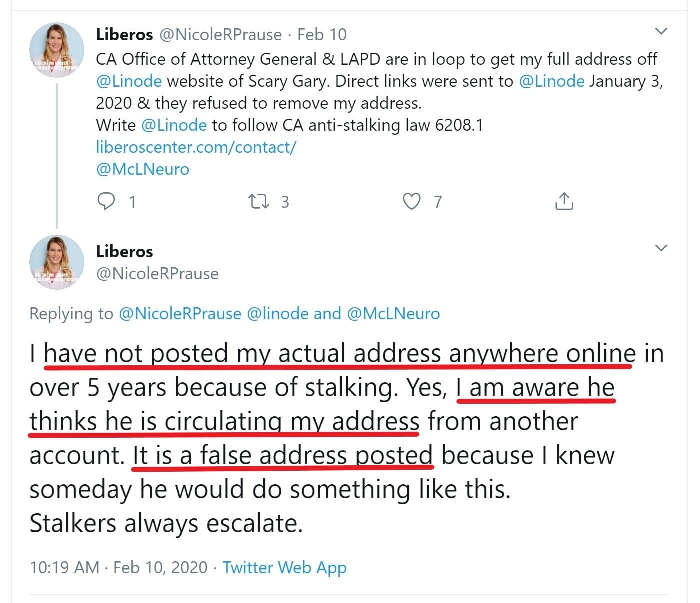Click the retweet icon on first tweet

(x=259, y=201)
